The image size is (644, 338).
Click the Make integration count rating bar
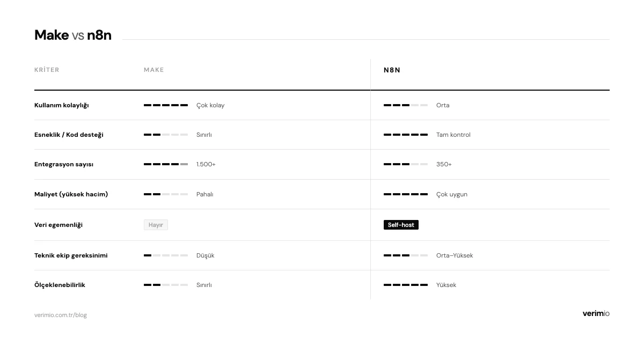pos(166,164)
